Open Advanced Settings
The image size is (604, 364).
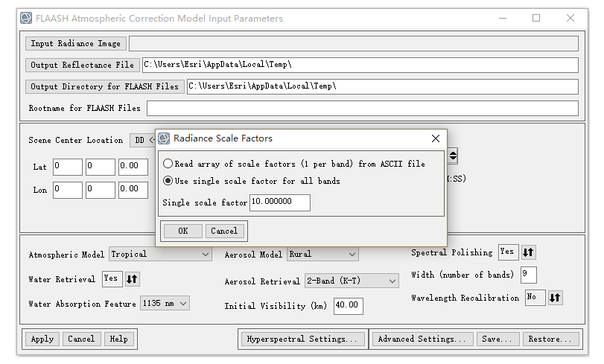click(x=422, y=339)
